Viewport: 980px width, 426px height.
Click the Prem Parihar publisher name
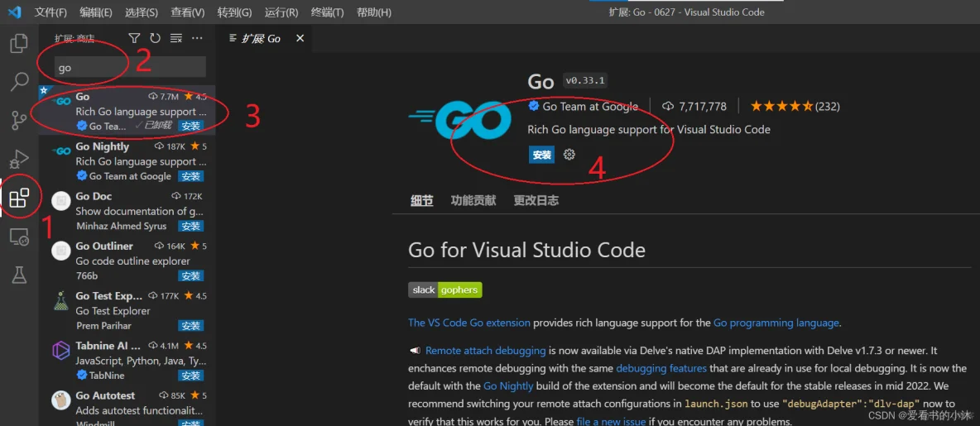[103, 326]
